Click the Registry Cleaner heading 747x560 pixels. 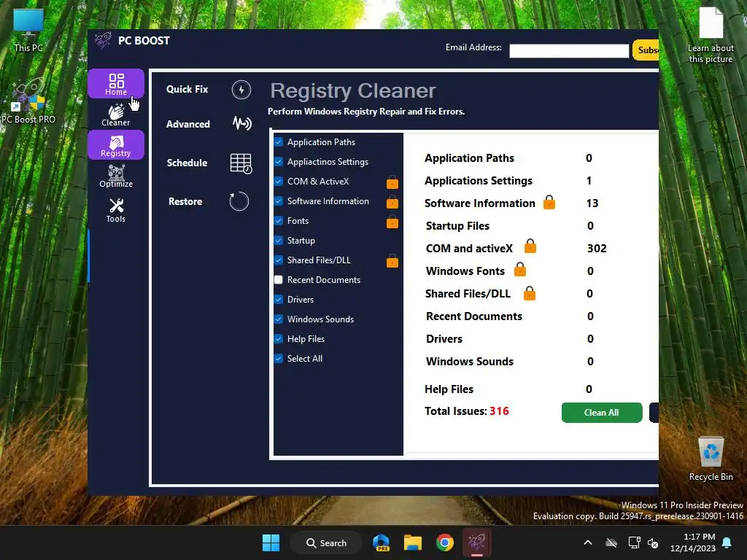353,90
